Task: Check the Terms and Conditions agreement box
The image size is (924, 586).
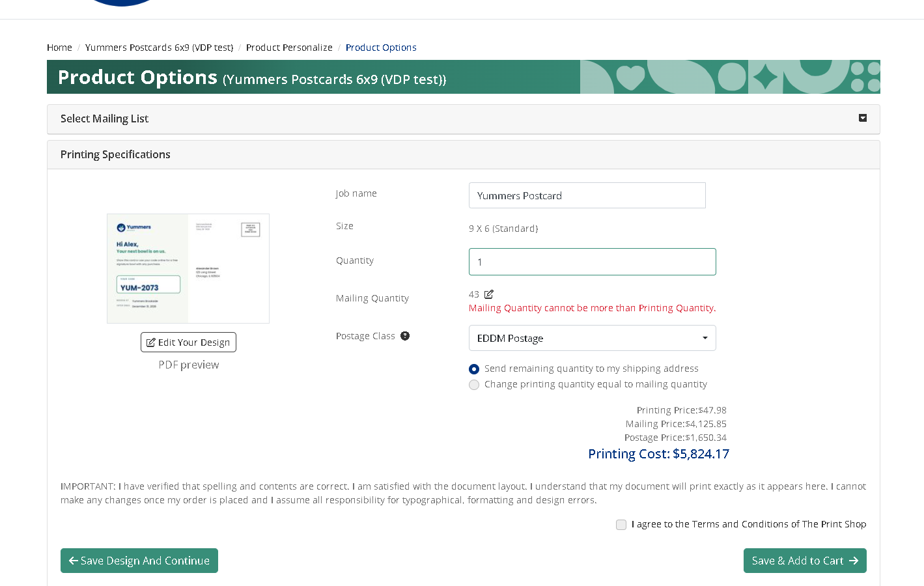Action: [x=621, y=525]
